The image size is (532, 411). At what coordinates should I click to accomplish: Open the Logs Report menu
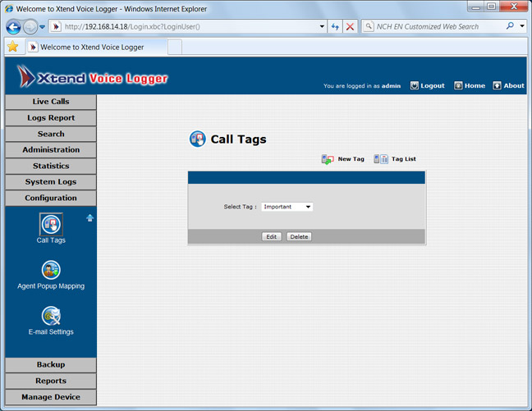coord(51,117)
